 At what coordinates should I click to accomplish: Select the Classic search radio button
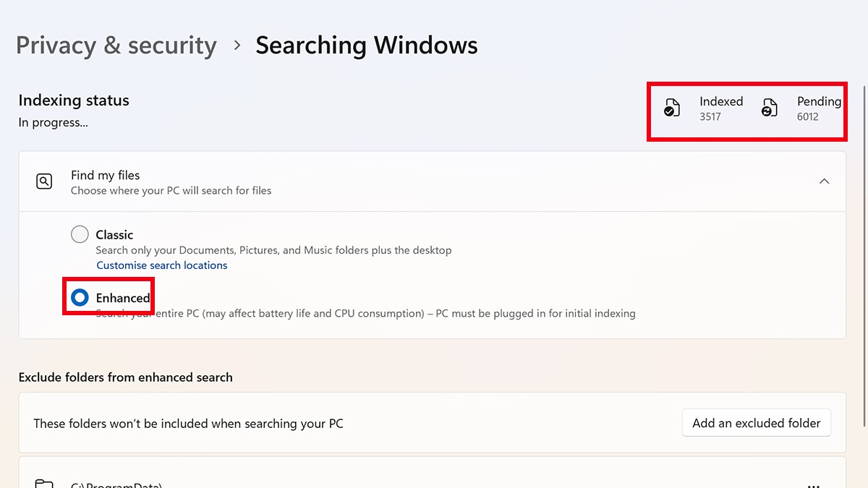[80, 234]
